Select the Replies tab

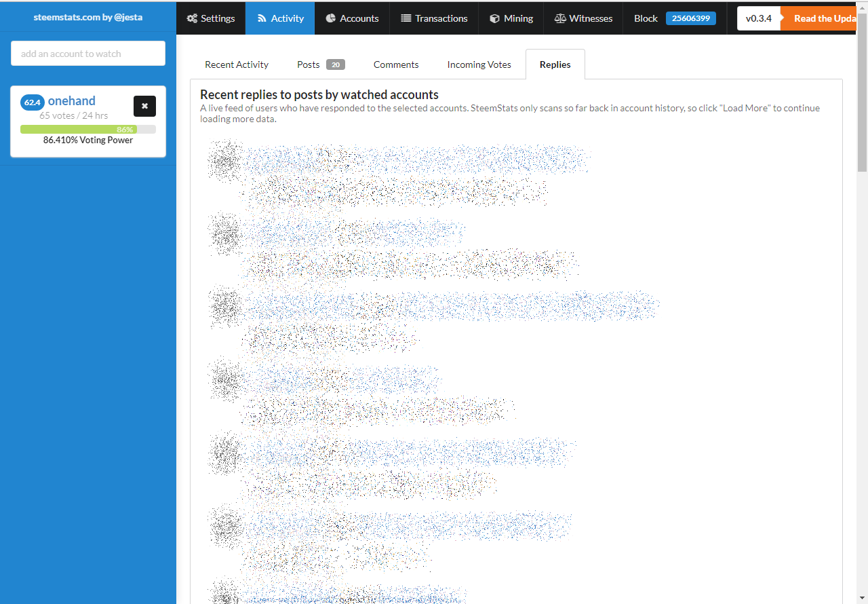[x=555, y=64]
